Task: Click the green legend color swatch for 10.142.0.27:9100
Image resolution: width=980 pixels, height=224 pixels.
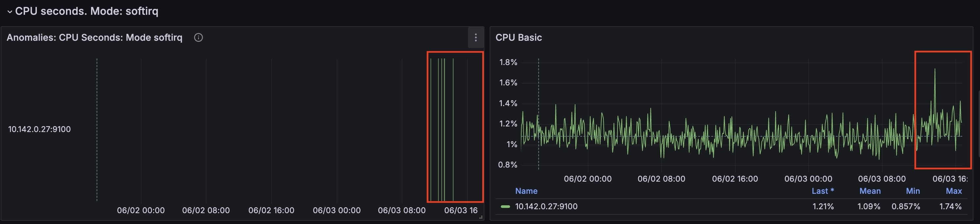Action: pos(505,207)
